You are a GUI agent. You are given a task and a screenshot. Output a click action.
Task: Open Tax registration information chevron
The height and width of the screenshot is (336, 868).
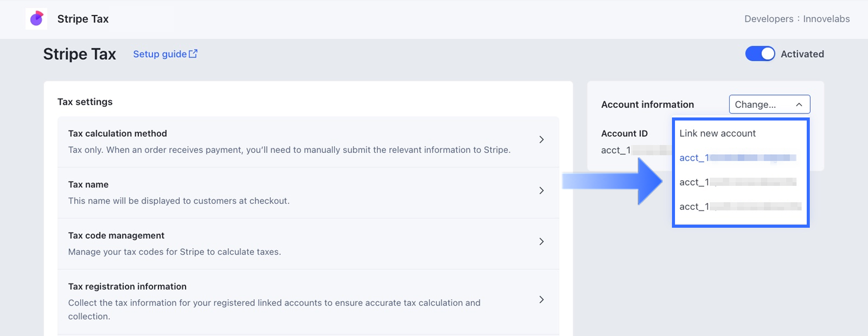tap(542, 300)
